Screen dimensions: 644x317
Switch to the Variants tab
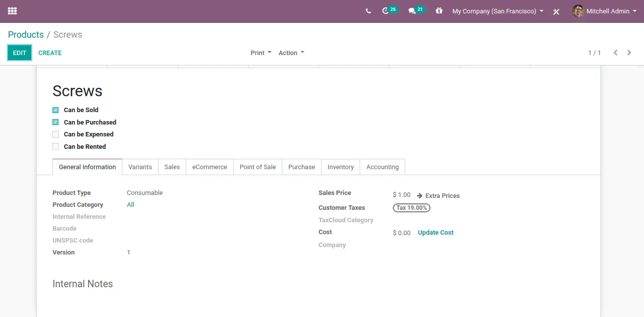pyautogui.click(x=140, y=167)
